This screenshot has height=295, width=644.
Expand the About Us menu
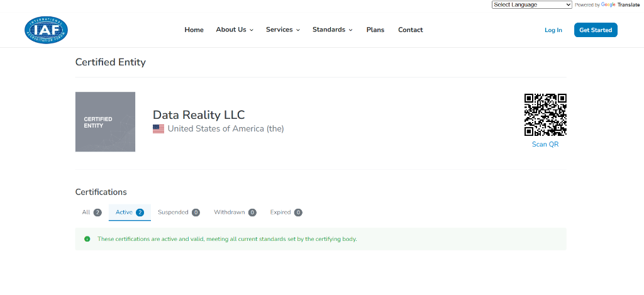tap(235, 30)
